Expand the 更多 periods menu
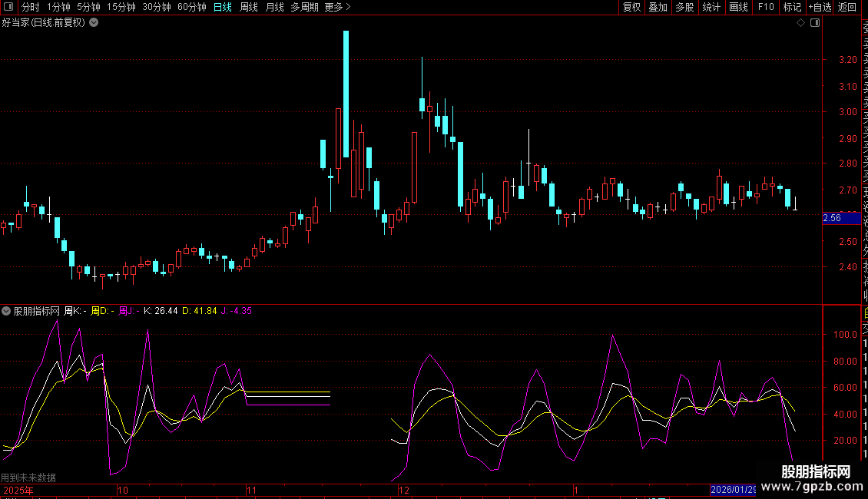868x499 pixels. [x=337, y=7]
